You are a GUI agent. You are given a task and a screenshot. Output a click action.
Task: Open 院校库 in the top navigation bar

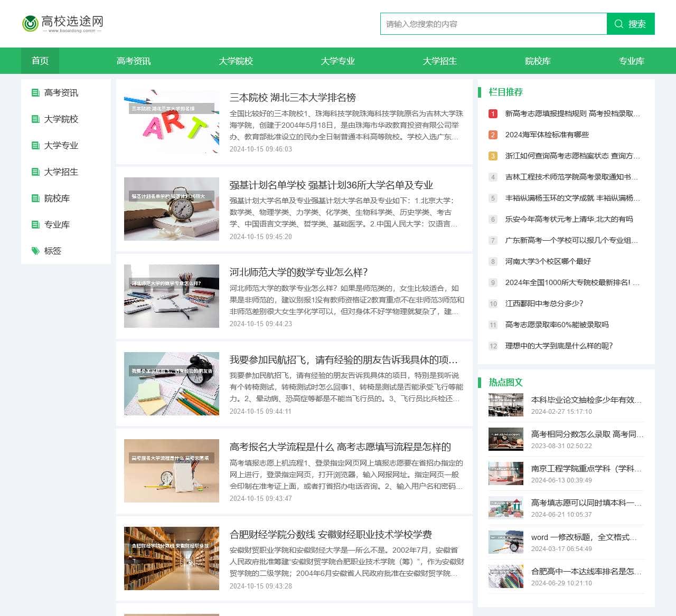coord(538,61)
